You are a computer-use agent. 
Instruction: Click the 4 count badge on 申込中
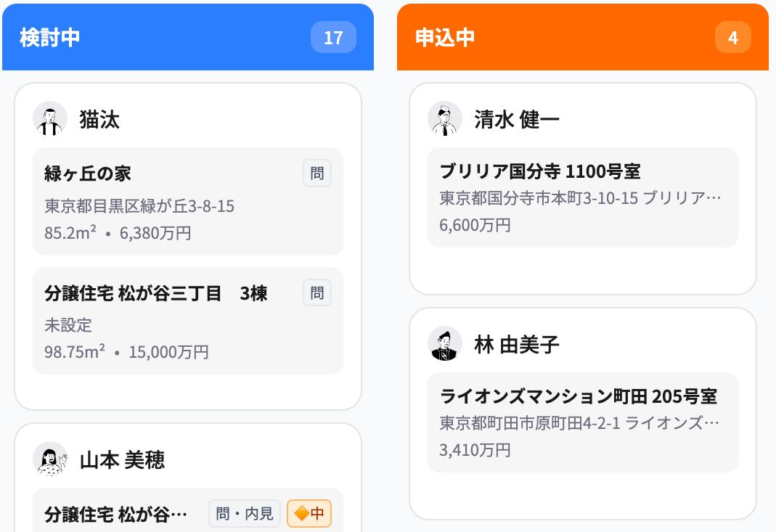[x=733, y=37]
